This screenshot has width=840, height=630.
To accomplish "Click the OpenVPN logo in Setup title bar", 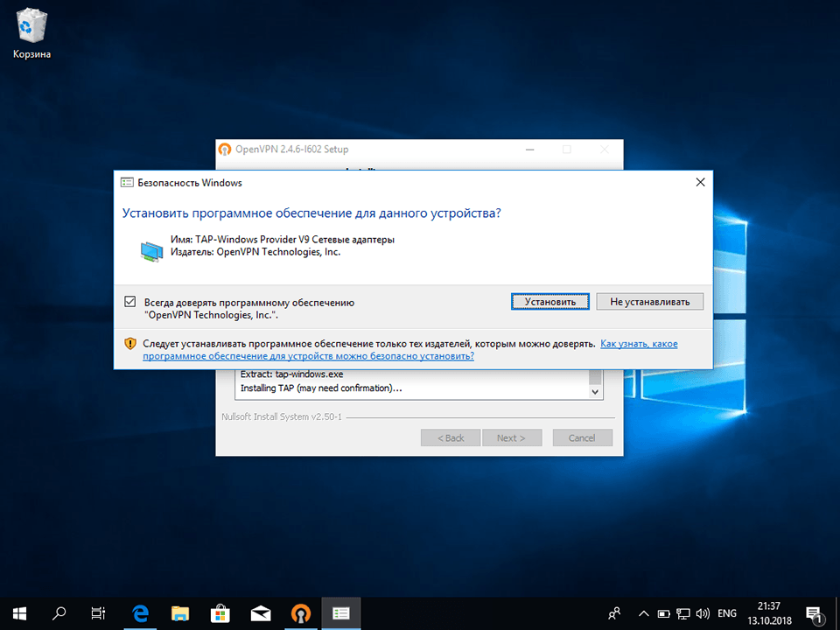I will (225, 150).
